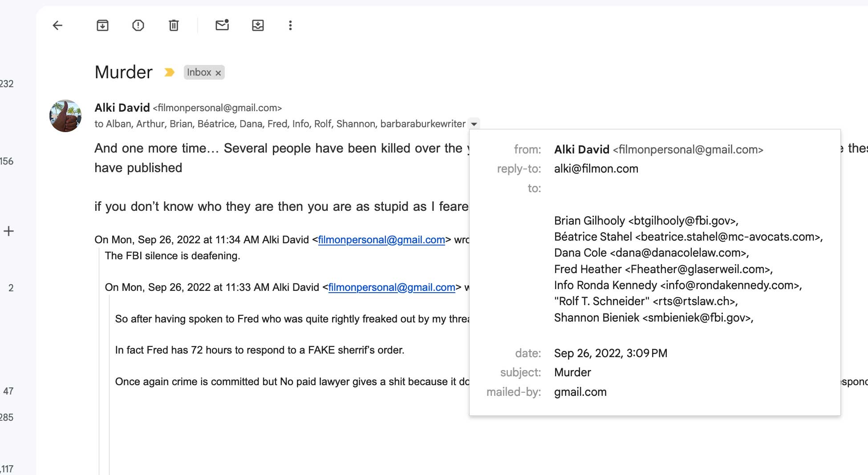Click Brian Gilhooly's recipient entry
Image resolution: width=868 pixels, height=475 pixels.
click(x=645, y=221)
